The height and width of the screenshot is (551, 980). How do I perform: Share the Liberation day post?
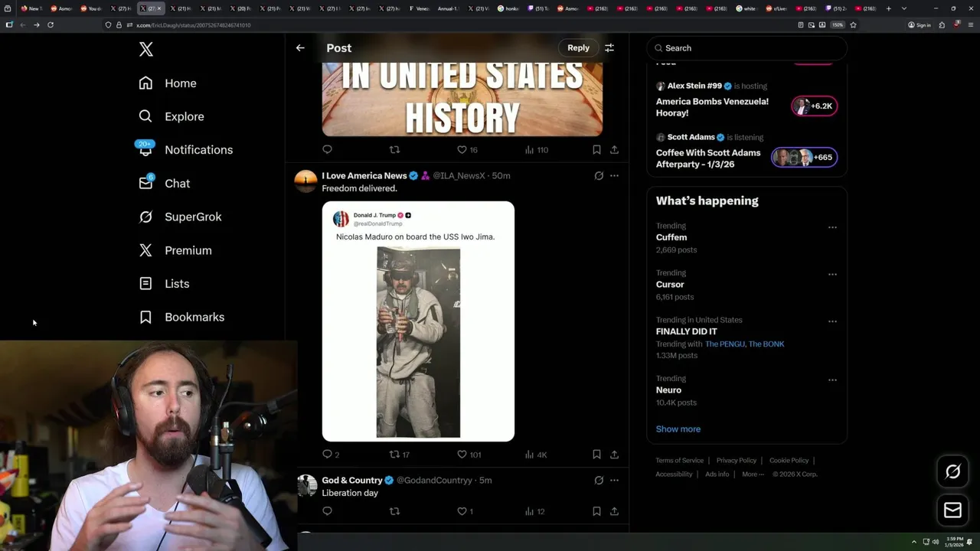pos(614,511)
